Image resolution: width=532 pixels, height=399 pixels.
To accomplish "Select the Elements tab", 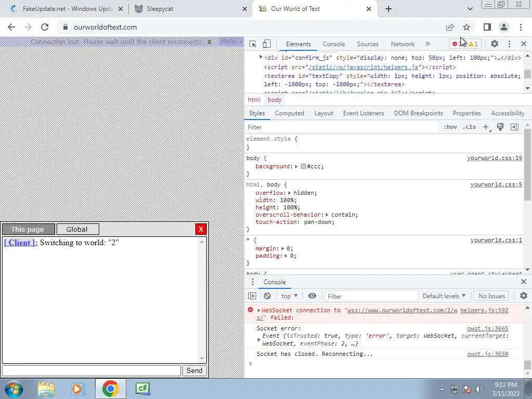I will (298, 44).
